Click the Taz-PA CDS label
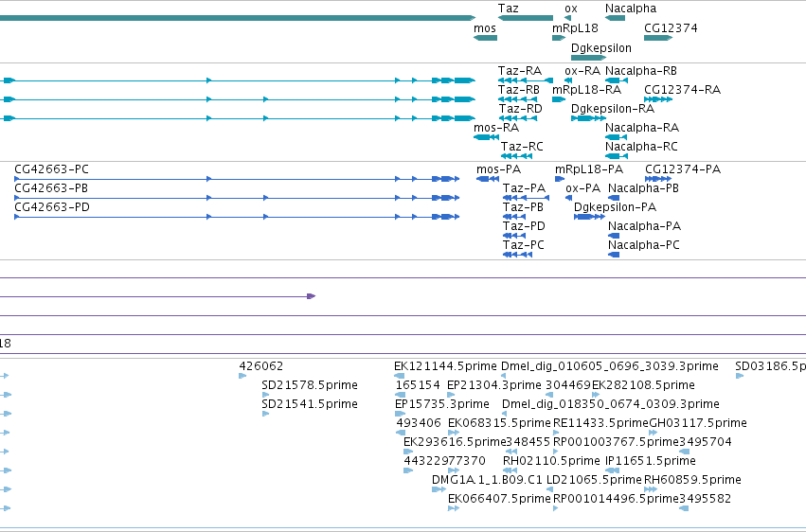This screenshot has width=806, height=532. click(524, 188)
